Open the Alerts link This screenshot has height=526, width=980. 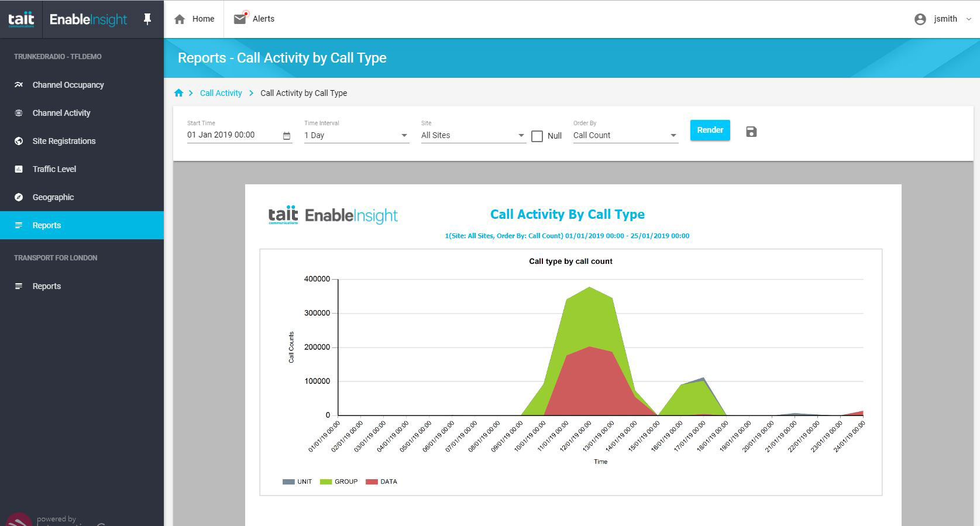pos(263,19)
